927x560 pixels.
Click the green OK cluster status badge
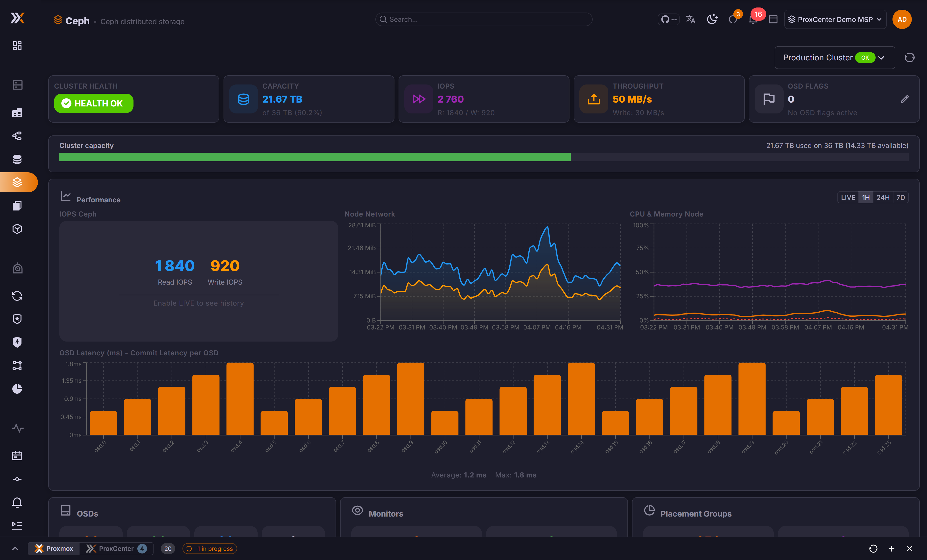point(865,57)
